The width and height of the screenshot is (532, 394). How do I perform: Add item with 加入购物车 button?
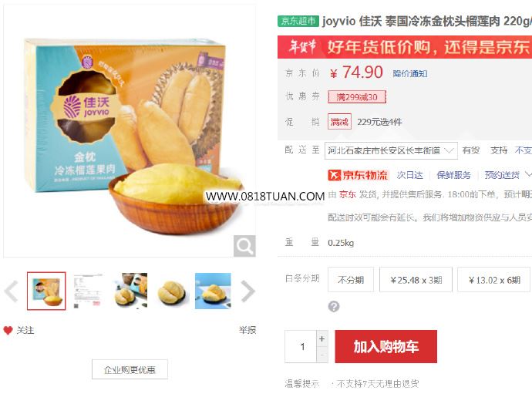(x=386, y=346)
